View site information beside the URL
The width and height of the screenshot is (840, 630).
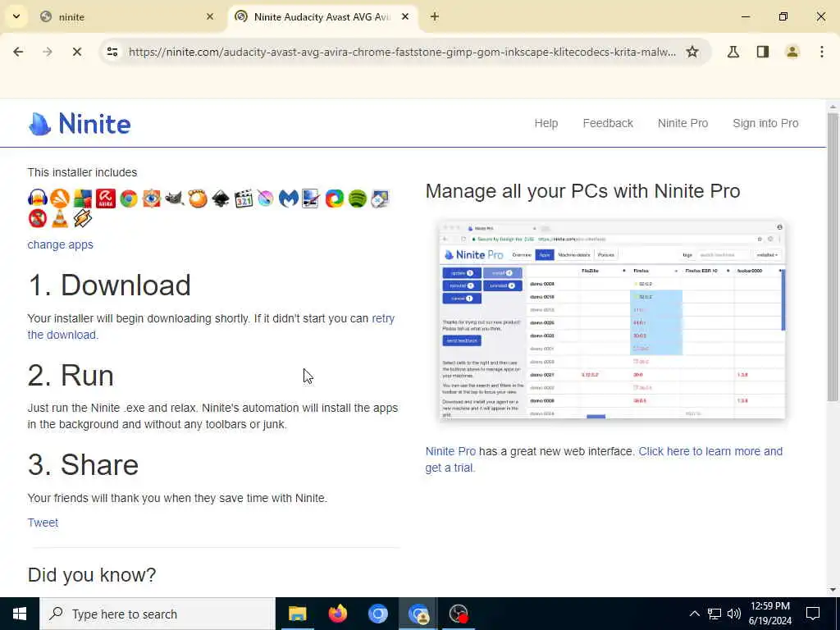coord(112,52)
